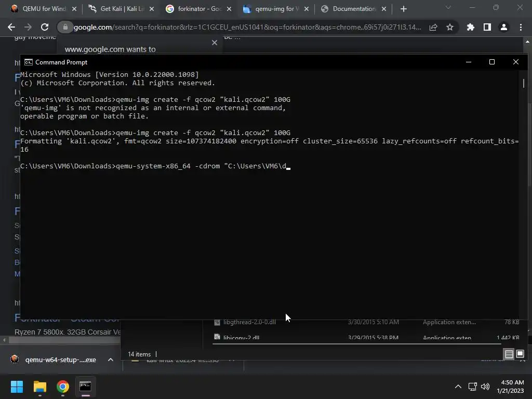Close the forkinator Google tab
532x399 pixels.
coord(229,9)
